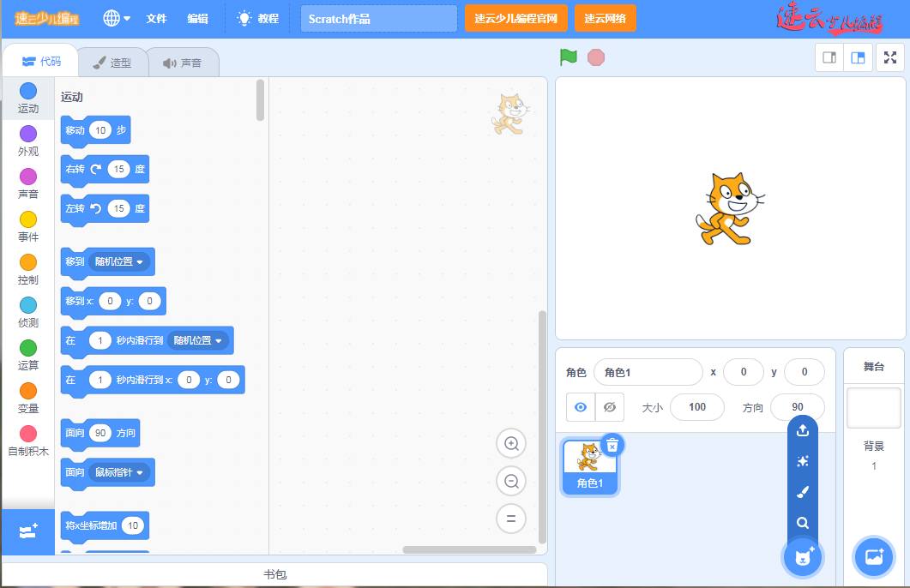The height and width of the screenshot is (588, 910).
Task: Hide the sprite with the slashed-eye toggle
Action: [609, 407]
